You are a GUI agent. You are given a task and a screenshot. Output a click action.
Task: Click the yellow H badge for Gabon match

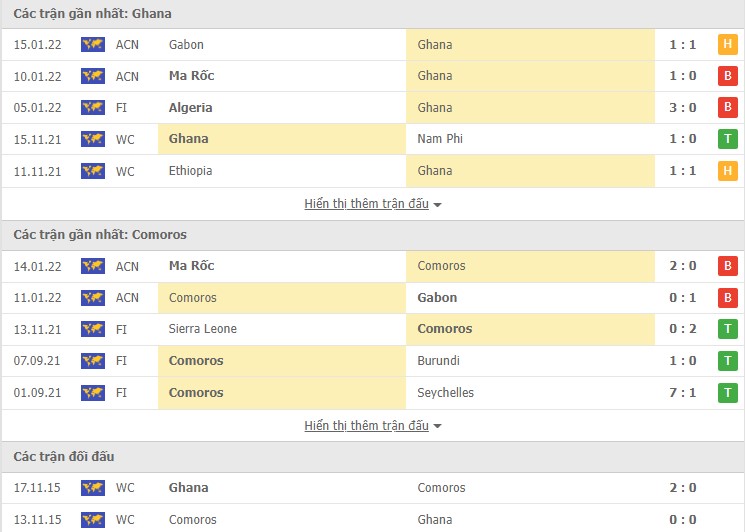tap(727, 44)
